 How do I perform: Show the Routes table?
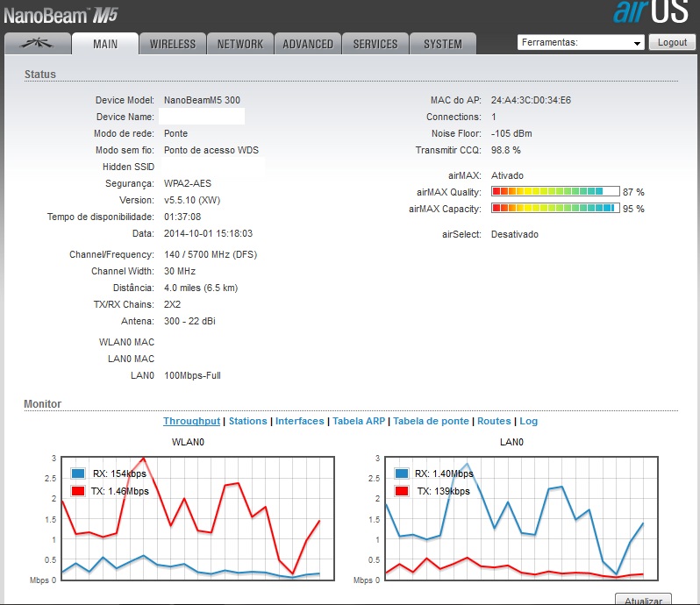point(494,421)
